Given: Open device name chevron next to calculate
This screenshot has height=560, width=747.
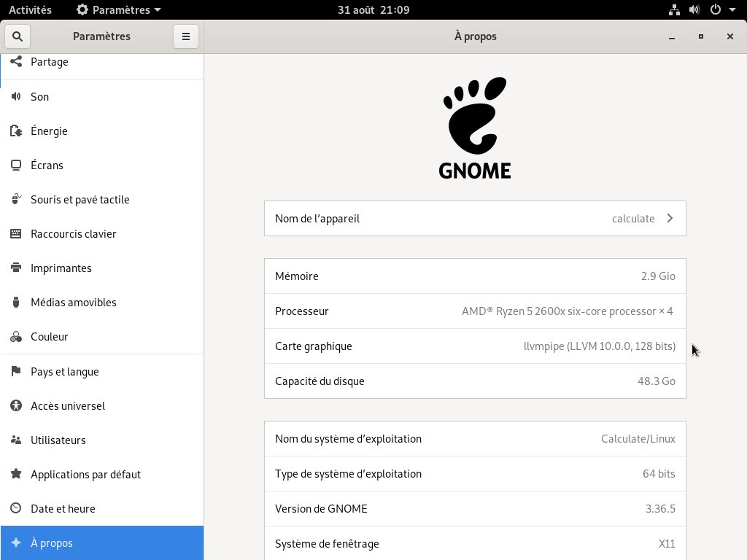Looking at the screenshot, I should click(670, 218).
